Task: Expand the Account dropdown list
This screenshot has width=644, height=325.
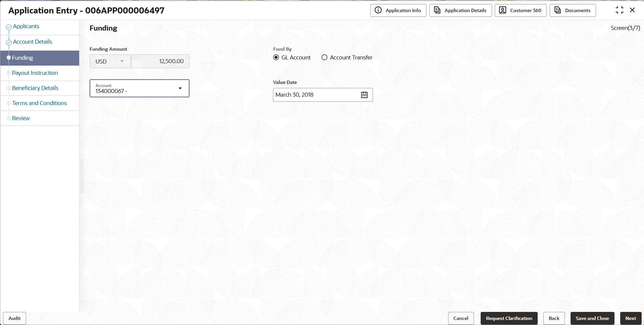Action: click(x=180, y=88)
